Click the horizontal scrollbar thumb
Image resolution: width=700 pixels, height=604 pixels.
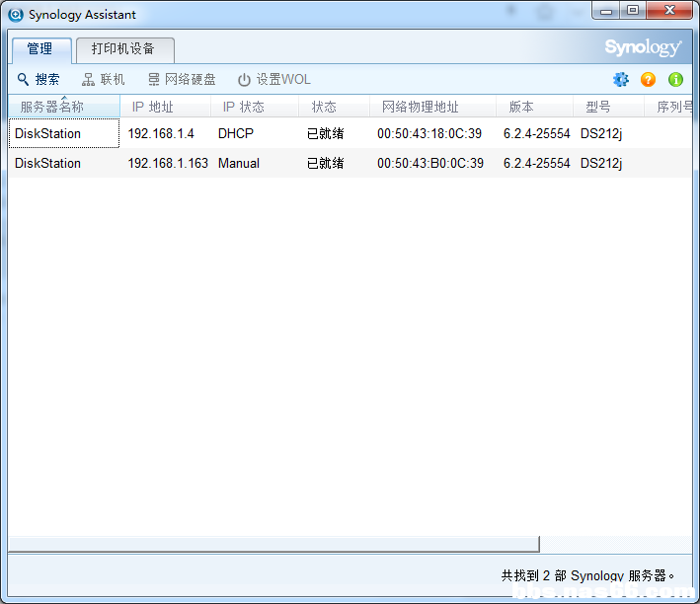pyautogui.click(x=274, y=544)
